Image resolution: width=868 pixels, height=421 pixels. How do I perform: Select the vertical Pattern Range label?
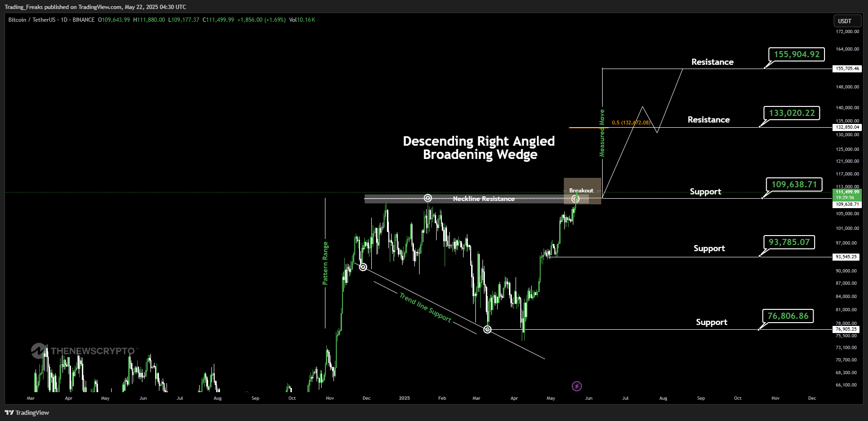325,263
